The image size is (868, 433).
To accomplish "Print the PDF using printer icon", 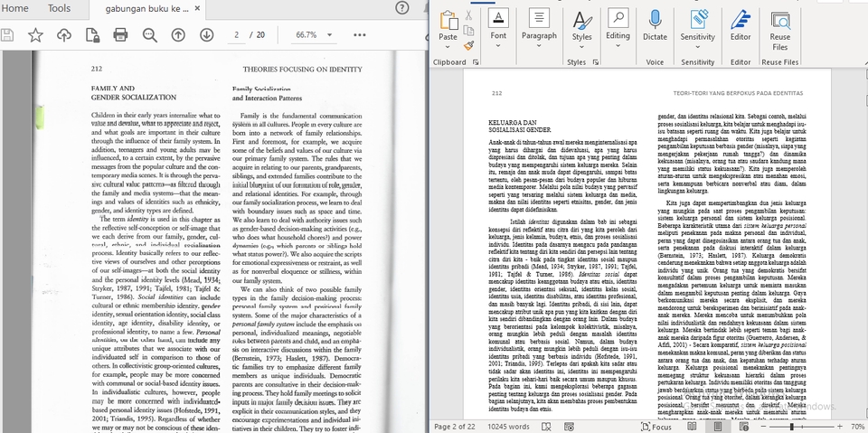I will click(120, 35).
